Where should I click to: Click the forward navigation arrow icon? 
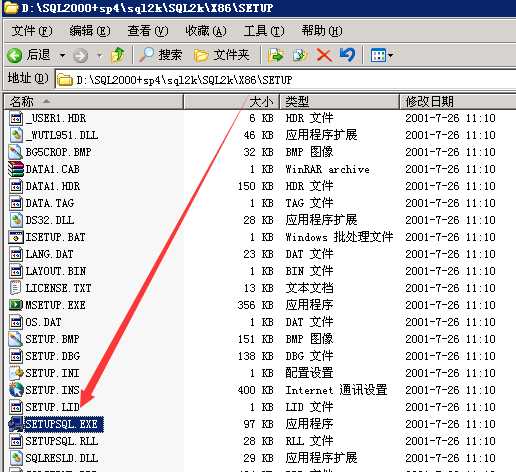(x=80, y=55)
